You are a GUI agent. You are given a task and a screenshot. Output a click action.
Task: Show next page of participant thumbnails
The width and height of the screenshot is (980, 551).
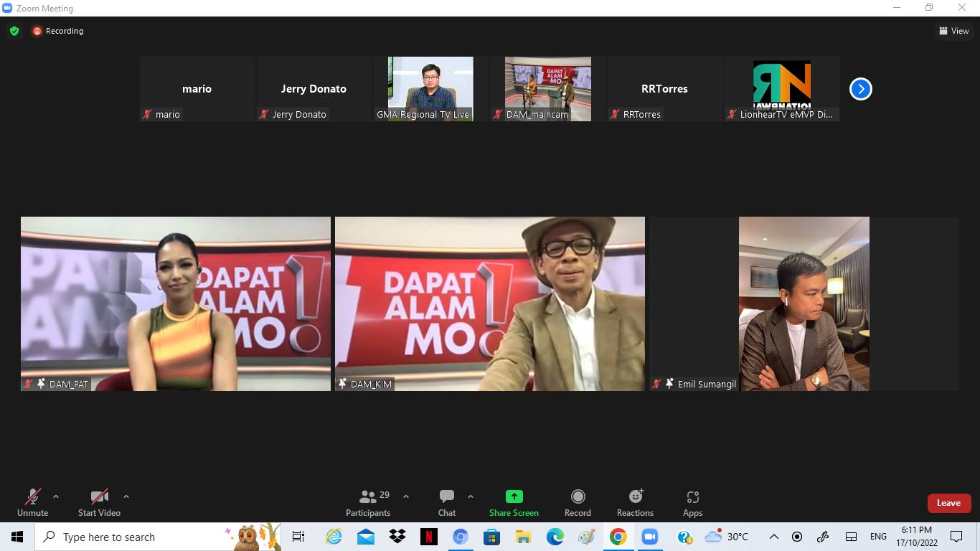[860, 89]
